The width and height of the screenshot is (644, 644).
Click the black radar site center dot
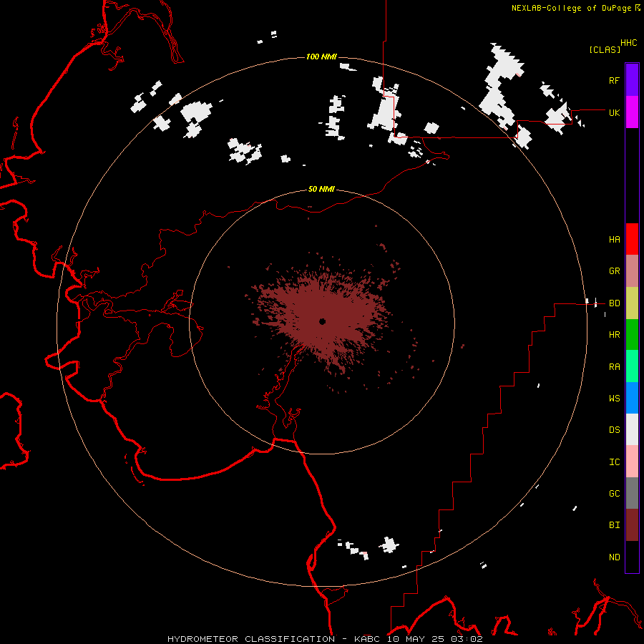[323, 321]
